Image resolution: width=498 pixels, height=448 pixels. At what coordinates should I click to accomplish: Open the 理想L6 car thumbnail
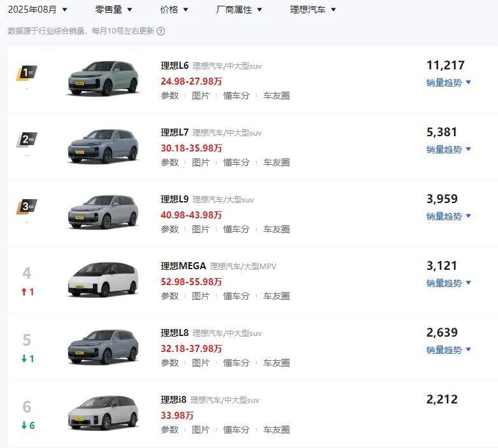pos(103,79)
